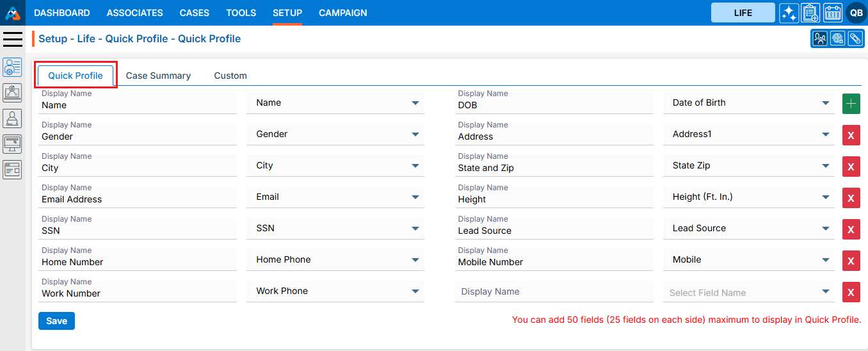
Task: Click the green plus add-field button
Action: (x=851, y=104)
